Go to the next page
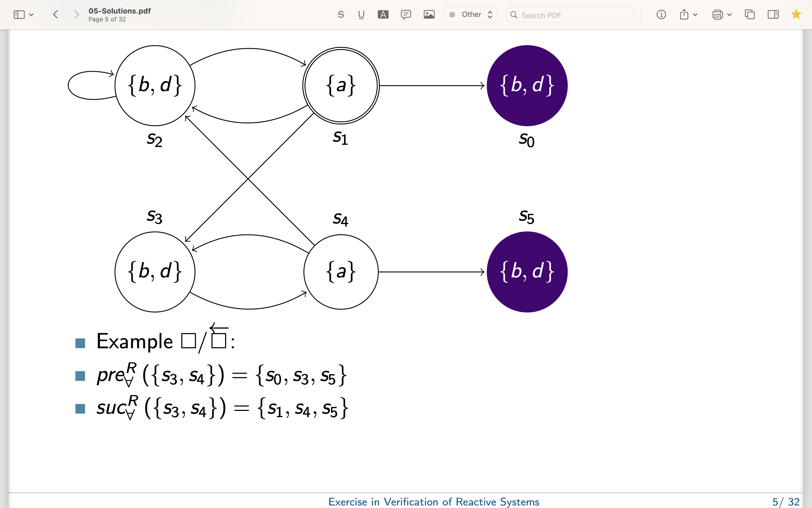Viewport: 812px width, 508px height. pos(76,14)
